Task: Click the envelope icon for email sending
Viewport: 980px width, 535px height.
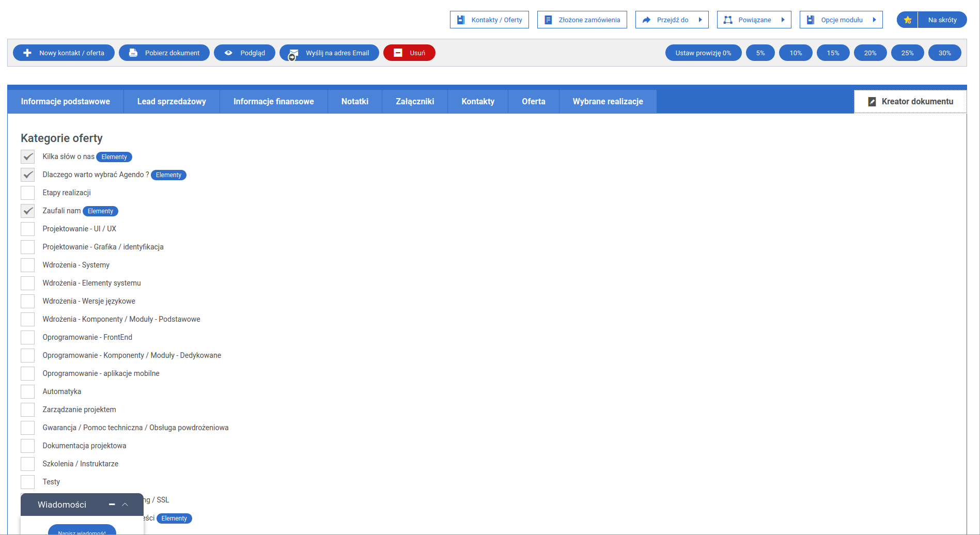Action: (293, 53)
